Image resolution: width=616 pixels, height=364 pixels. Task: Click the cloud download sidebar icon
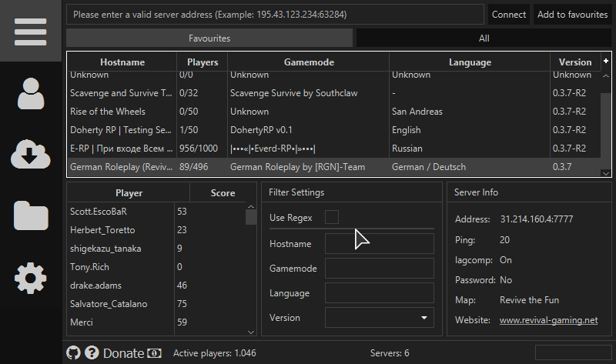(x=30, y=155)
